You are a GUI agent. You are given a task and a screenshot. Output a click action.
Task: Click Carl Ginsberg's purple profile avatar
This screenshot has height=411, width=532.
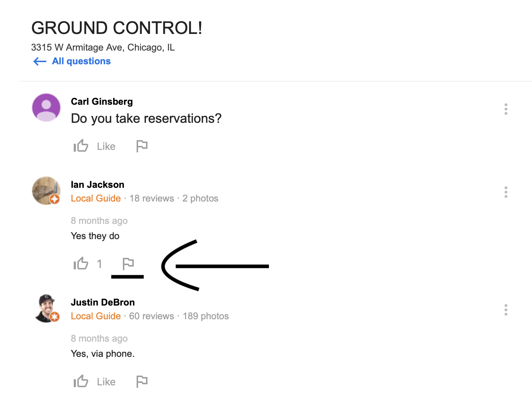click(46, 108)
